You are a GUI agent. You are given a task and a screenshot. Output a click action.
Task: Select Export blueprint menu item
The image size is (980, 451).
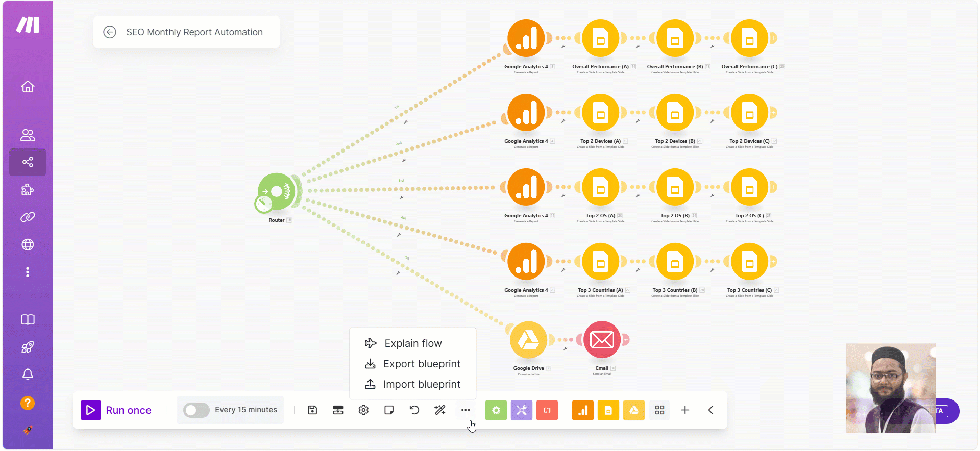413,364
